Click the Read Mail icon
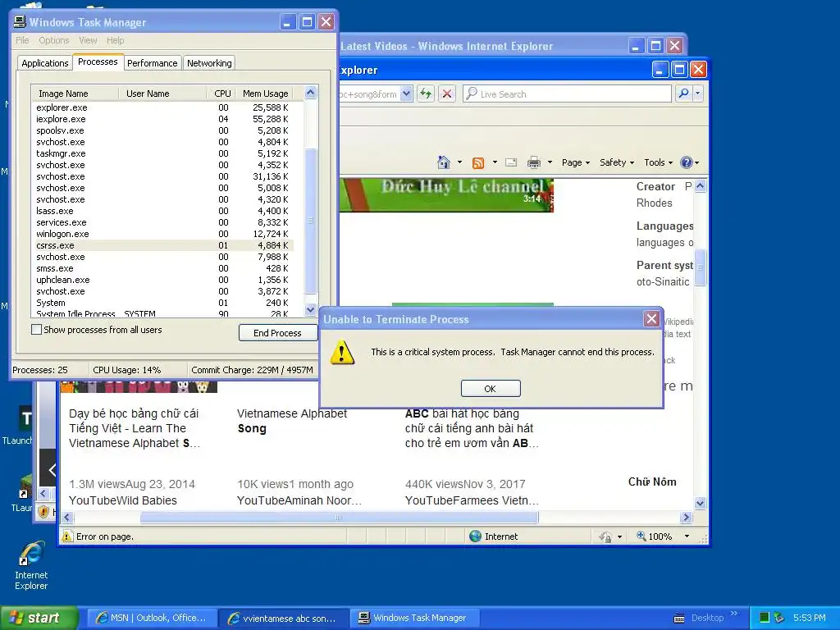The width and height of the screenshot is (840, 630). click(511, 162)
